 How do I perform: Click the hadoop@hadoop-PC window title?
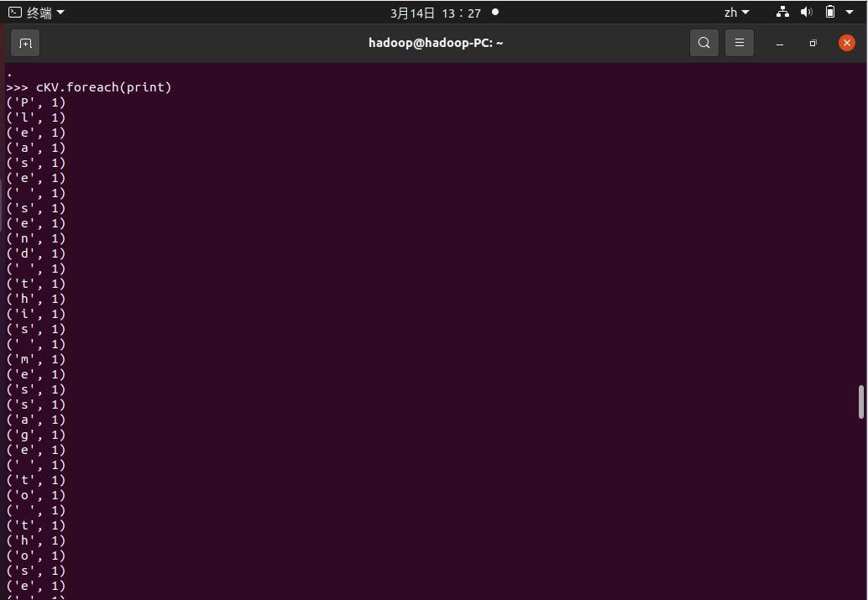436,43
